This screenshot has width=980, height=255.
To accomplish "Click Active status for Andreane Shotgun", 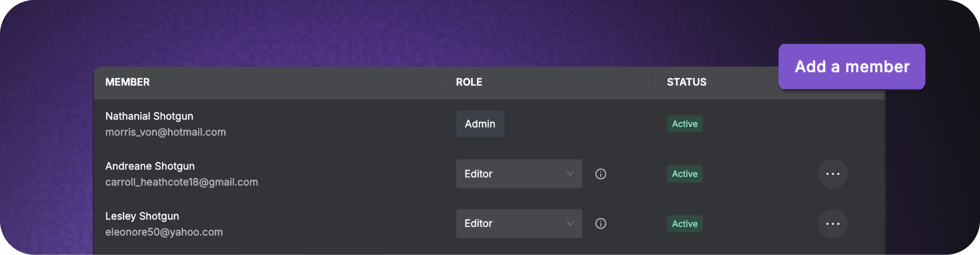I will [685, 174].
